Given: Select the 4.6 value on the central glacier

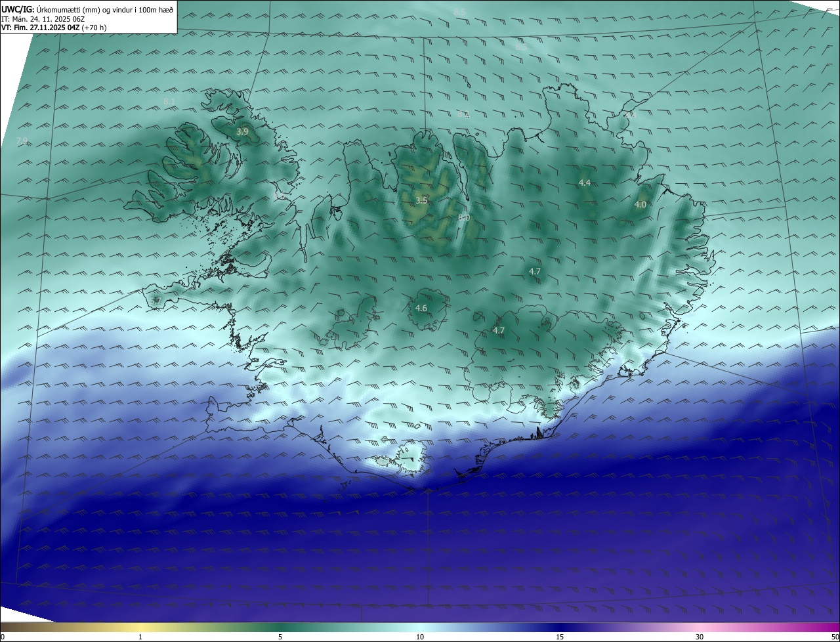Looking at the screenshot, I should [x=421, y=309].
